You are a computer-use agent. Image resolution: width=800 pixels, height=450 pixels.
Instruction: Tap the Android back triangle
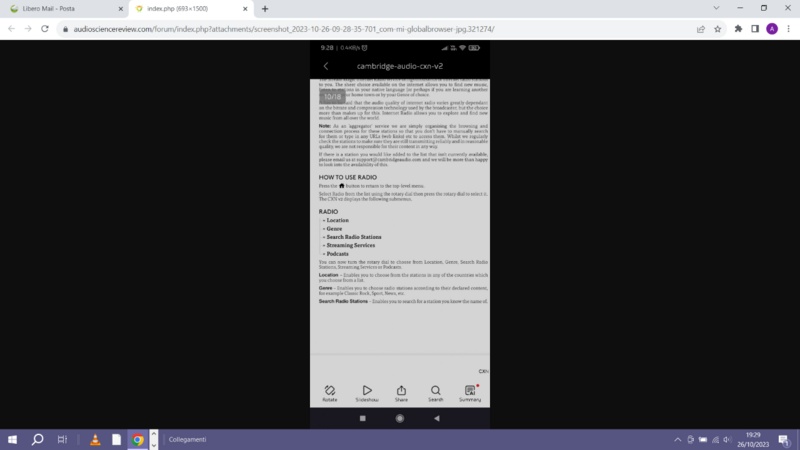[437, 418]
